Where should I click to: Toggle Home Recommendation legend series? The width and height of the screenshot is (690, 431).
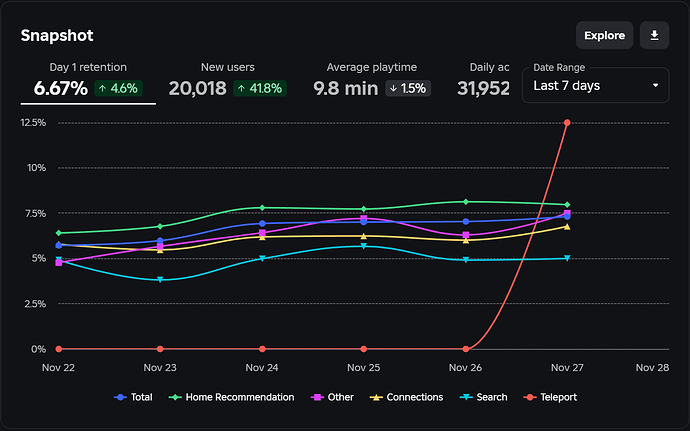click(231, 397)
